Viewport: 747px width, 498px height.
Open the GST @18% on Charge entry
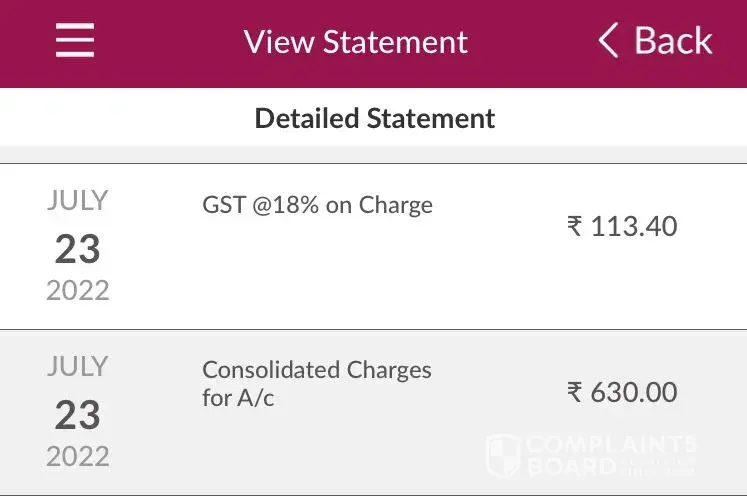[x=317, y=205]
